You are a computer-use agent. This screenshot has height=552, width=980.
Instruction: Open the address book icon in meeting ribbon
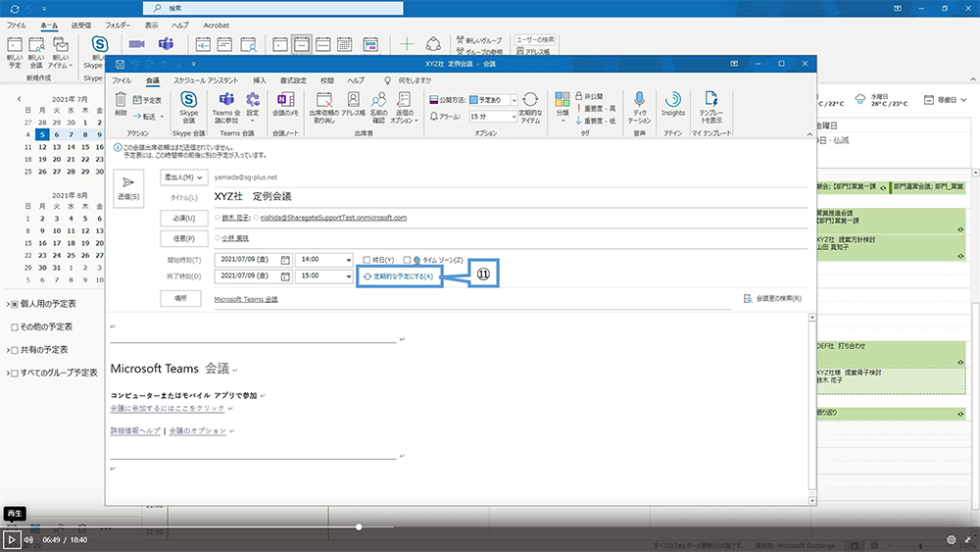click(x=353, y=99)
